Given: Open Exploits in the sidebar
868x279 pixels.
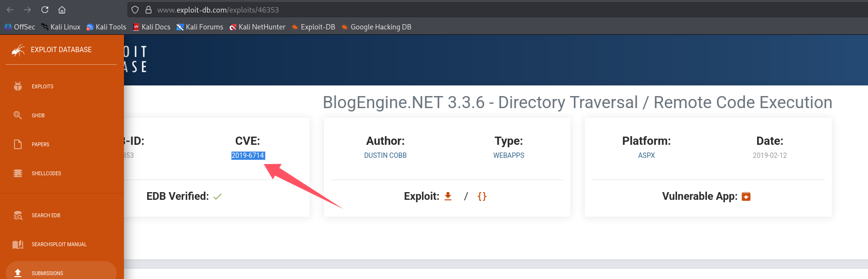Looking at the screenshot, I should pos(42,86).
